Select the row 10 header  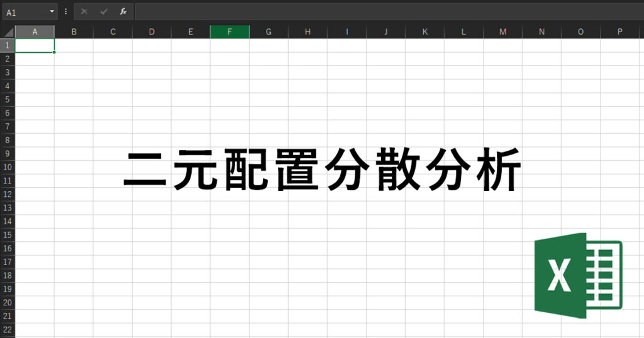[x=8, y=167]
